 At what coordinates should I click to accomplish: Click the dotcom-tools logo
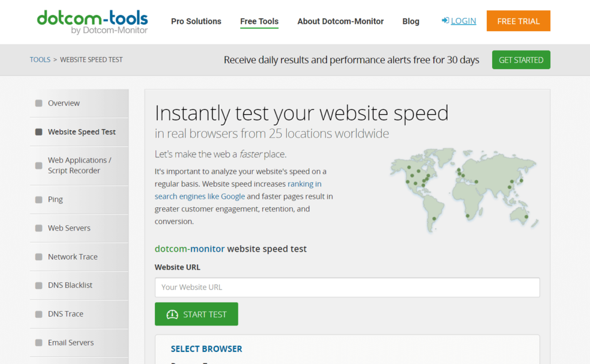coord(92,21)
